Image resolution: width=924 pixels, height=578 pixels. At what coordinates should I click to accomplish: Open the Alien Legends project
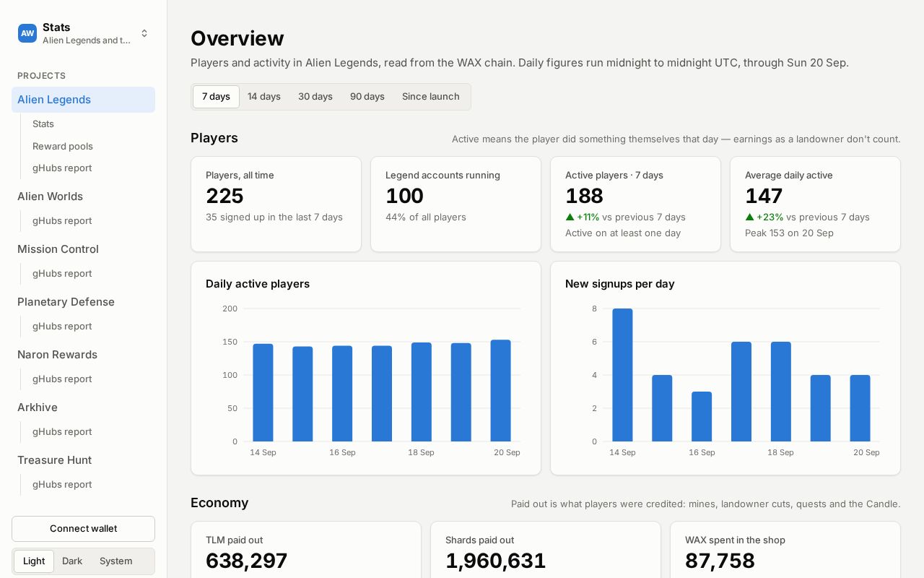(x=83, y=100)
